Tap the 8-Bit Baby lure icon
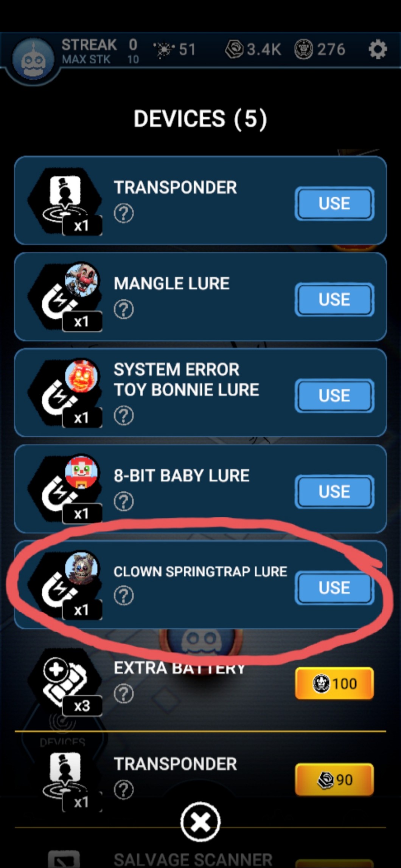The image size is (401, 868). coord(65,490)
